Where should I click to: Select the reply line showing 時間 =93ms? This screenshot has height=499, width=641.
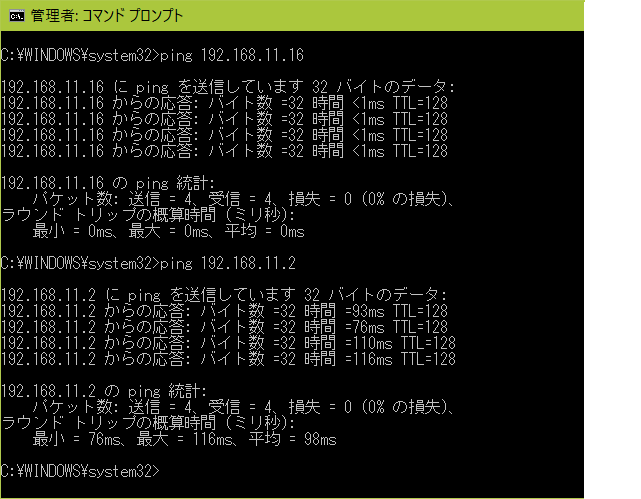coord(224,311)
